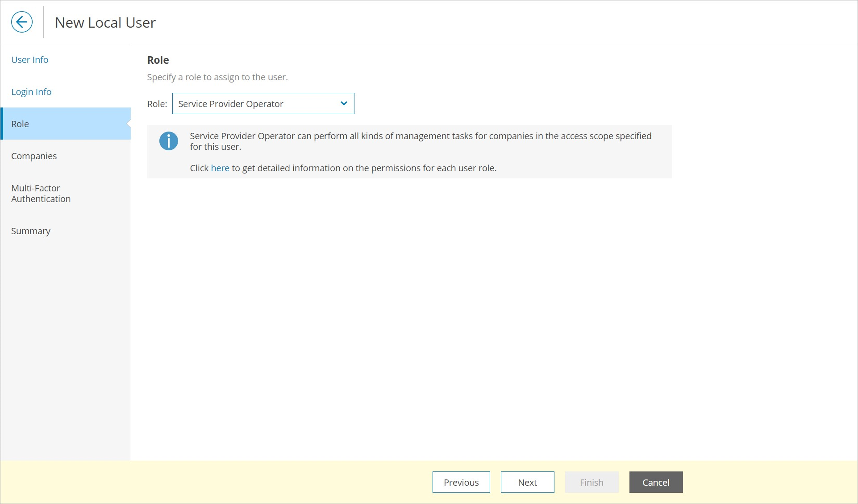The height and width of the screenshot is (504, 858).
Task: Click the back arrow icon
Action: click(22, 22)
